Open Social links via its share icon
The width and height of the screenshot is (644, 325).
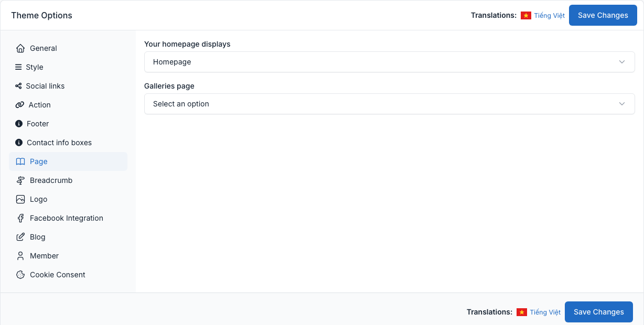click(x=18, y=86)
